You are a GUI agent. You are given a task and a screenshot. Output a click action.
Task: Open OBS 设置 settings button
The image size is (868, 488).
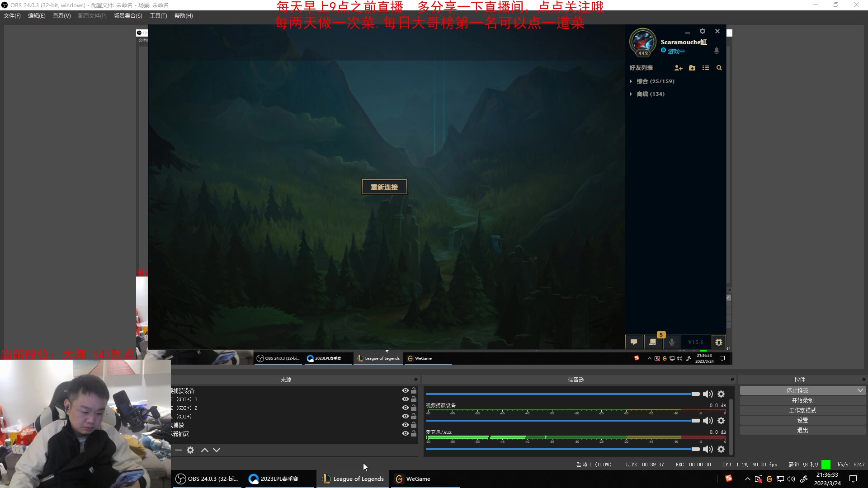click(803, 421)
